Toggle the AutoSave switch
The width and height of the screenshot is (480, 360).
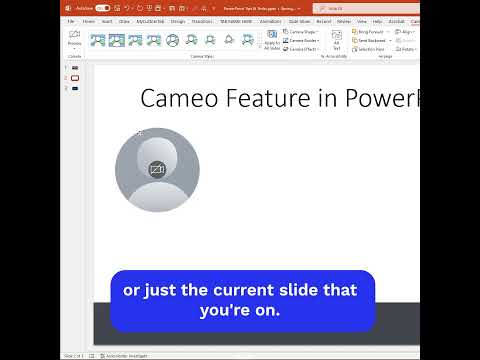(x=102, y=8)
